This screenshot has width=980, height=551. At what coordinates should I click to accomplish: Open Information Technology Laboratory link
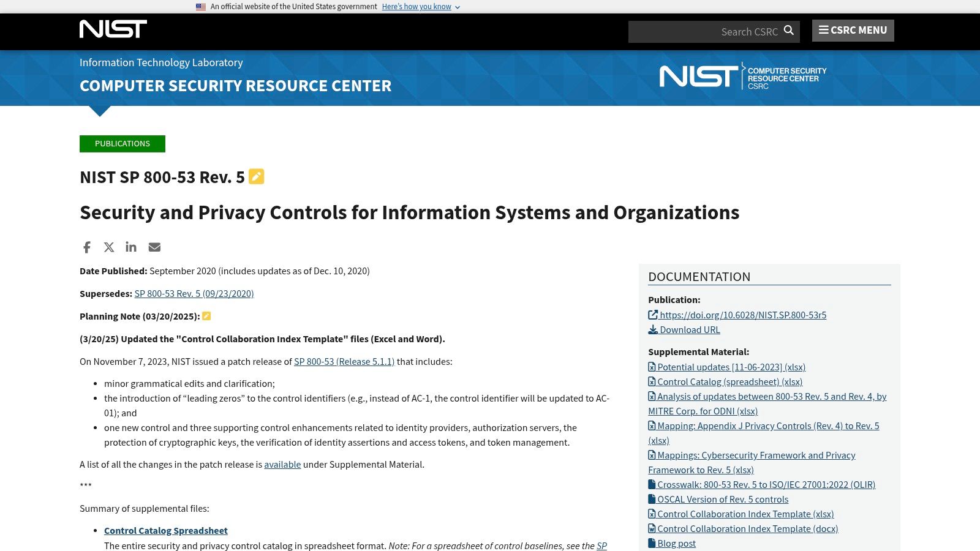tap(161, 62)
